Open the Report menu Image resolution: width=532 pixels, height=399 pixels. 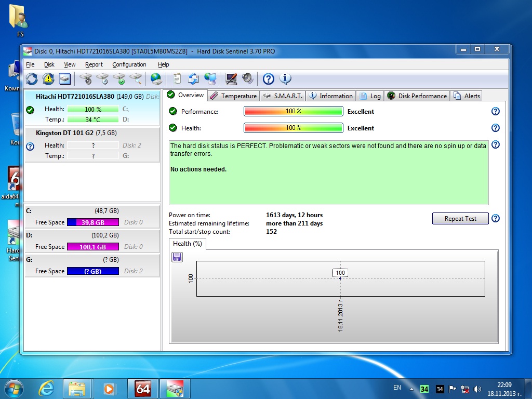coord(94,64)
